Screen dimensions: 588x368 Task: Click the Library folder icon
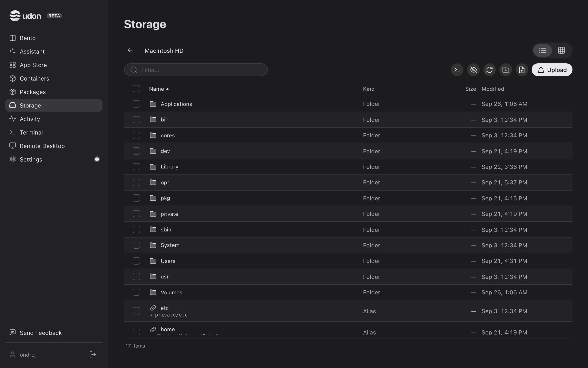153,167
